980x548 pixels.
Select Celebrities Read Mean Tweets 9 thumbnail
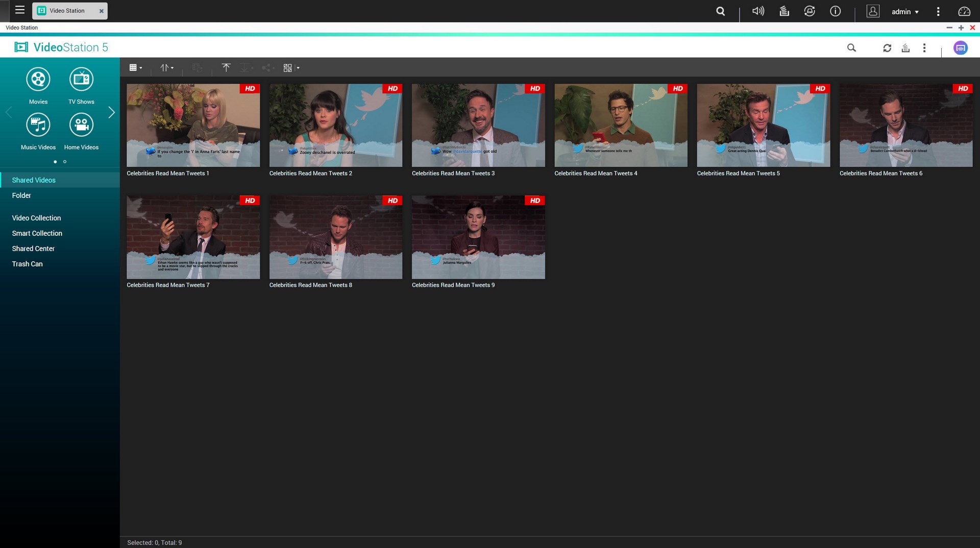point(478,237)
